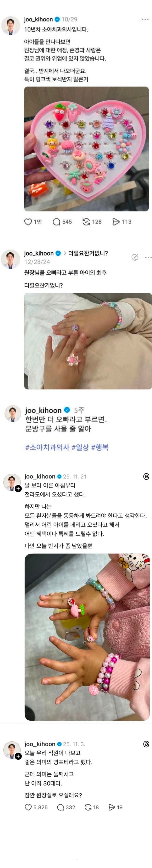Tap the #일상 hashtag

80,447
